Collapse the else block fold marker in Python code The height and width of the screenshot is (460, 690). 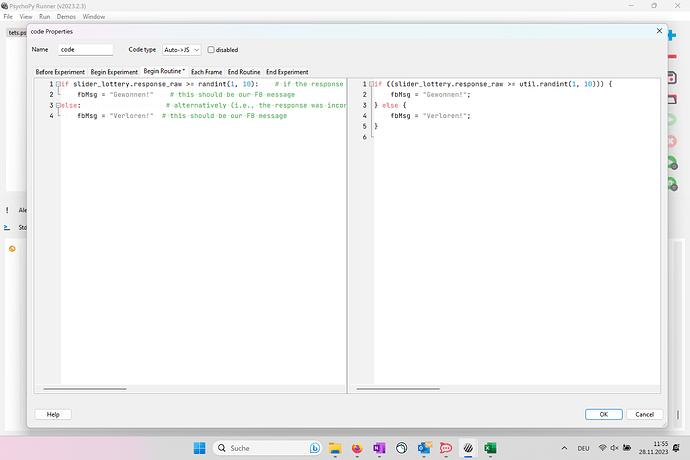click(x=58, y=105)
